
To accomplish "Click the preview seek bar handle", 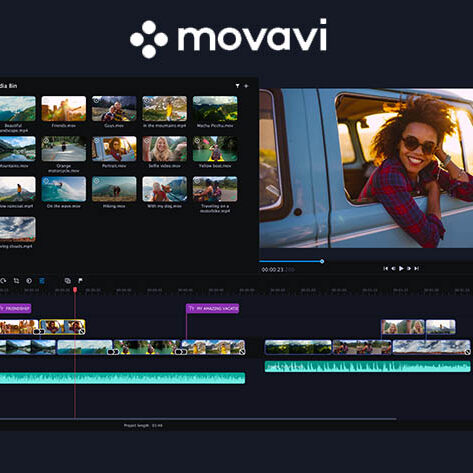I will coord(322,261).
